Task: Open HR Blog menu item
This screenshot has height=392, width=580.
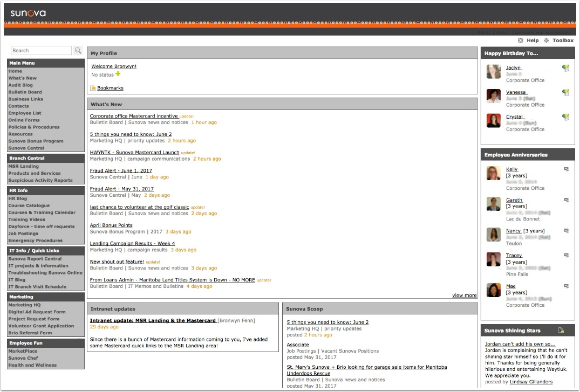Action: click(x=18, y=198)
